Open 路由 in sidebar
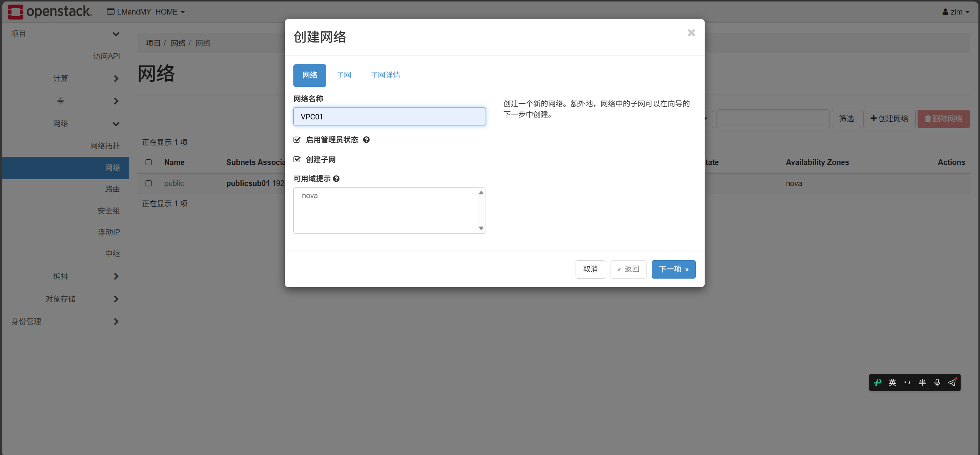Viewport: 980px width, 455px height. [113, 189]
